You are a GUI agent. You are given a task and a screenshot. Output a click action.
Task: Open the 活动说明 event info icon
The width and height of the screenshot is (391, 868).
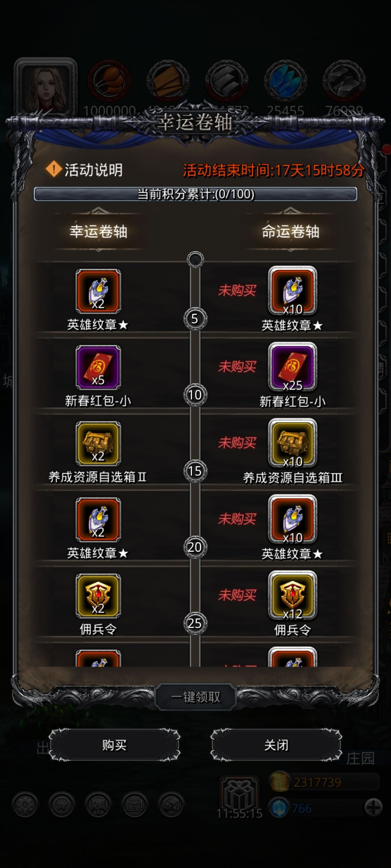(54, 169)
